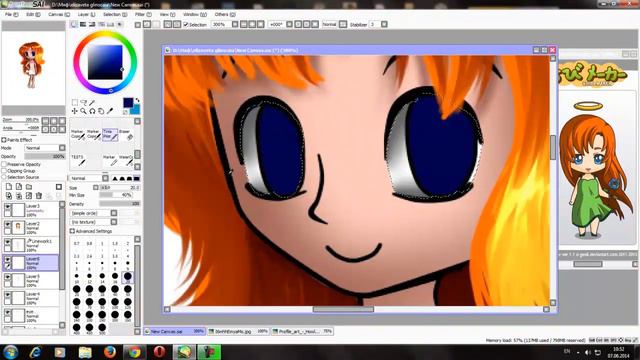Image resolution: width=640 pixels, height=360 pixels.
Task: Select the 500 brush size preset
Action: click(102, 328)
